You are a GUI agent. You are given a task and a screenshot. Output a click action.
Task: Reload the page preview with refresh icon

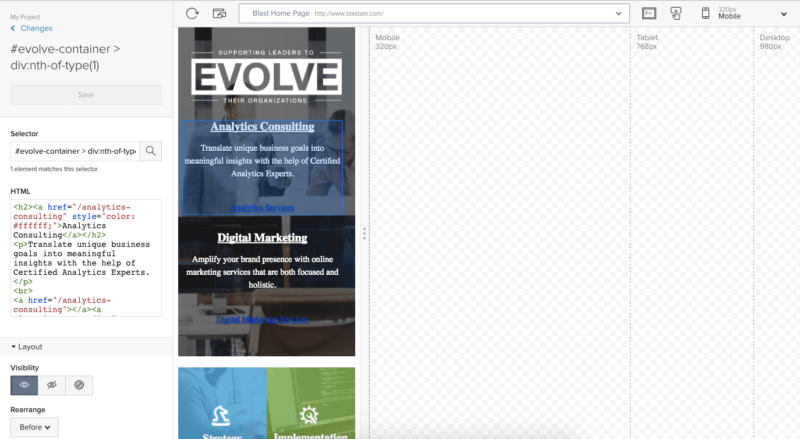click(x=192, y=13)
